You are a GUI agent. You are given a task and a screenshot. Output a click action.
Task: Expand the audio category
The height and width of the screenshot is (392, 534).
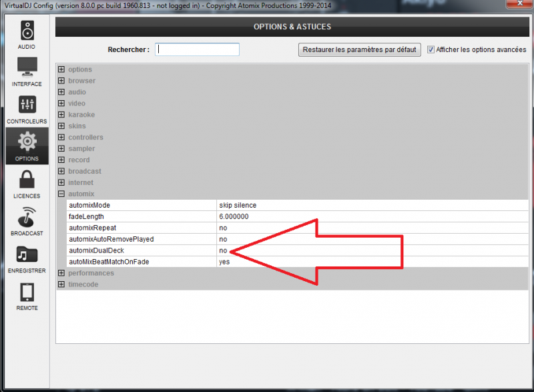[61, 92]
